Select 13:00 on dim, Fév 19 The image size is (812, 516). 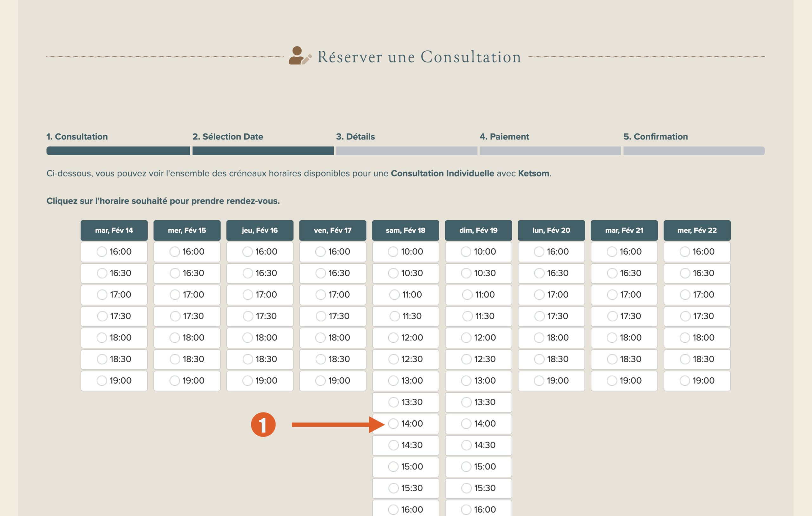coord(479,381)
